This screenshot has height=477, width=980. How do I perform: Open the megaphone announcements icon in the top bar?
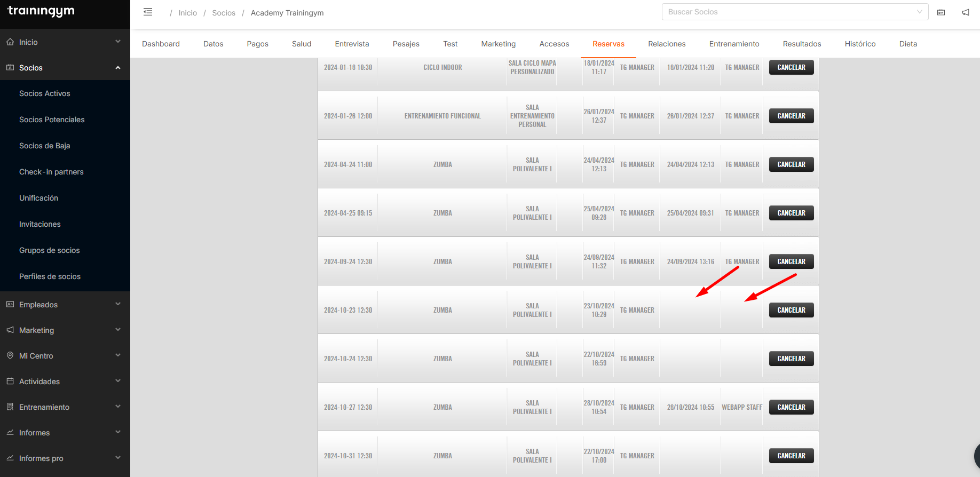(x=966, y=12)
